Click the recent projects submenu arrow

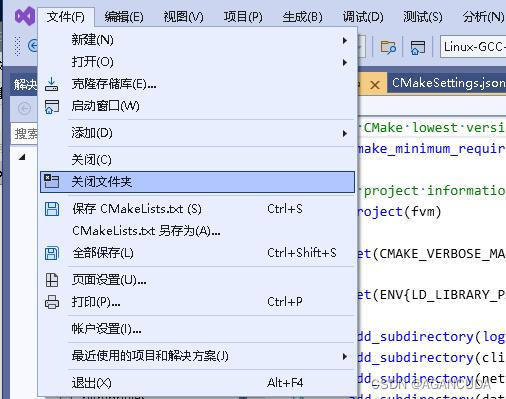point(345,357)
